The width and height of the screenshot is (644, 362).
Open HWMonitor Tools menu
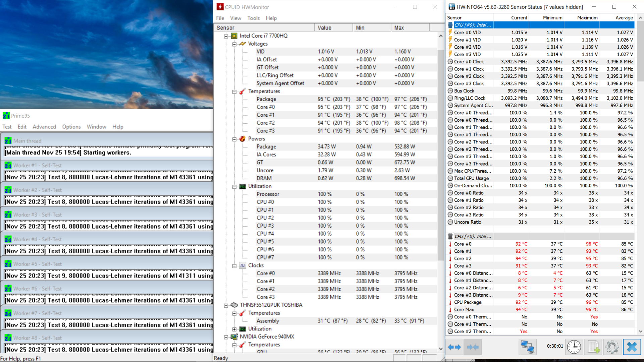click(x=254, y=18)
